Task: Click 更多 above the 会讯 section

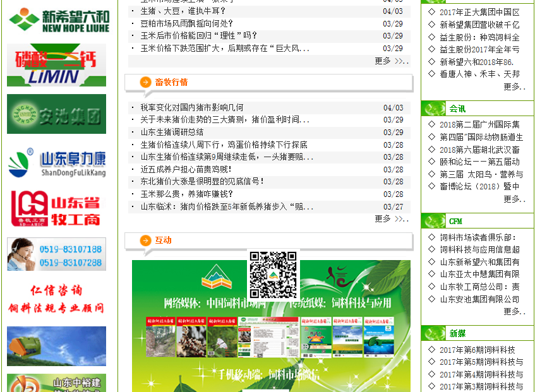Action: (x=514, y=86)
